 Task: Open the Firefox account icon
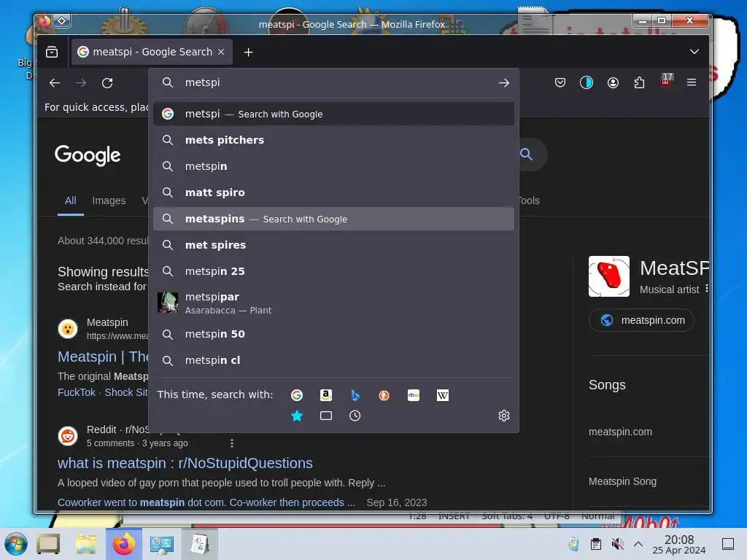(x=613, y=83)
